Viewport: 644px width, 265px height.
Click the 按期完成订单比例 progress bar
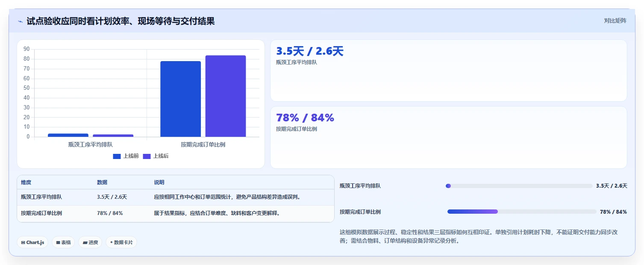(x=522, y=212)
